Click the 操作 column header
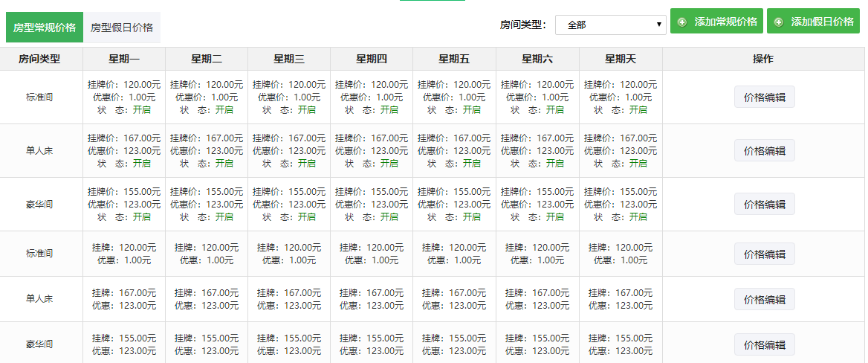This screenshot has width=868, height=363. pos(763,59)
